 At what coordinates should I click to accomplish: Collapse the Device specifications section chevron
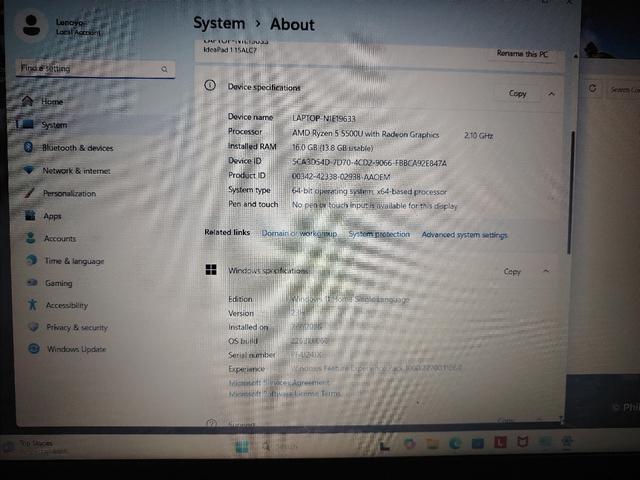[551, 94]
